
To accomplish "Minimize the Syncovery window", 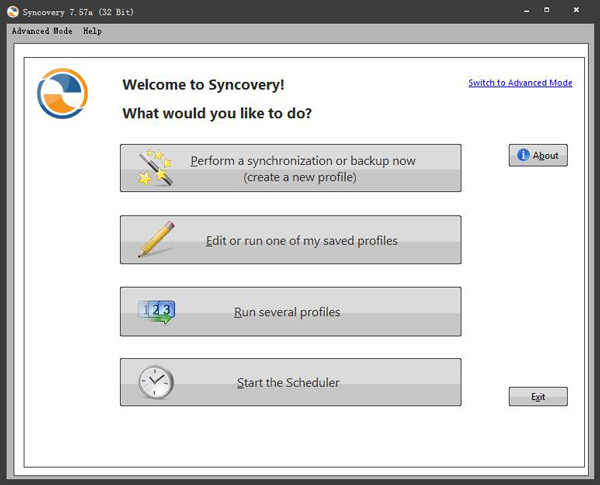I will tap(527, 11).
